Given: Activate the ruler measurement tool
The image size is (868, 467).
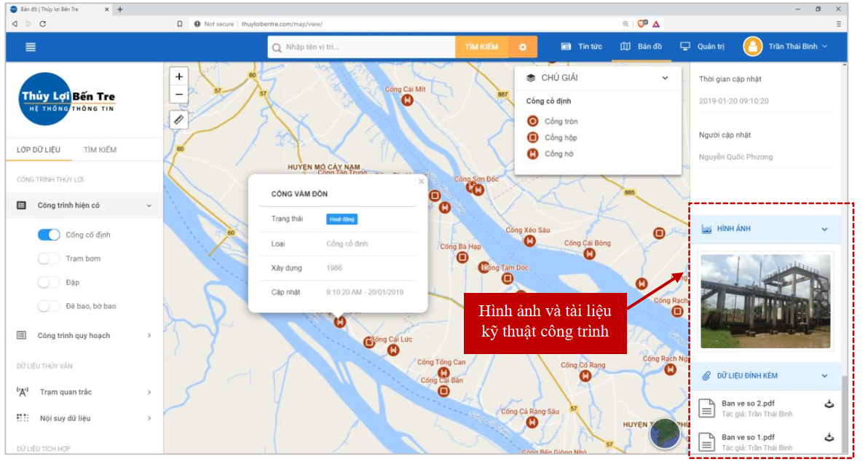Looking at the screenshot, I should [x=179, y=119].
